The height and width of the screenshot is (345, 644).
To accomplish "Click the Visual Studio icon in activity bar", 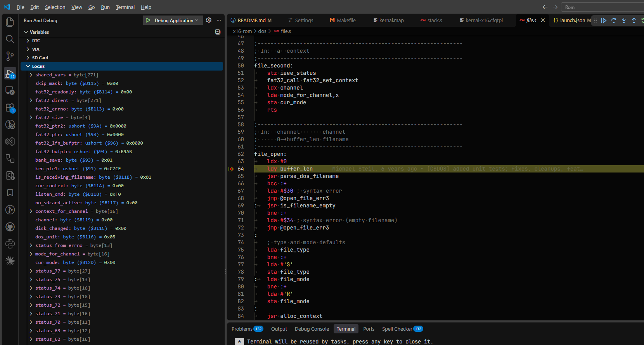I will [x=10, y=141].
